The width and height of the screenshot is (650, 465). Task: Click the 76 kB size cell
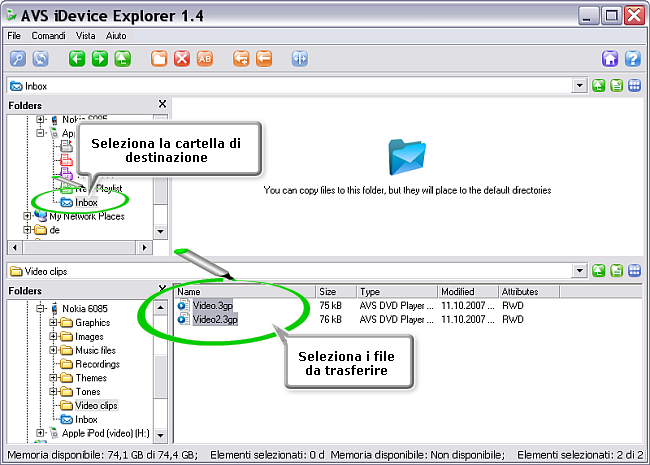(x=330, y=319)
